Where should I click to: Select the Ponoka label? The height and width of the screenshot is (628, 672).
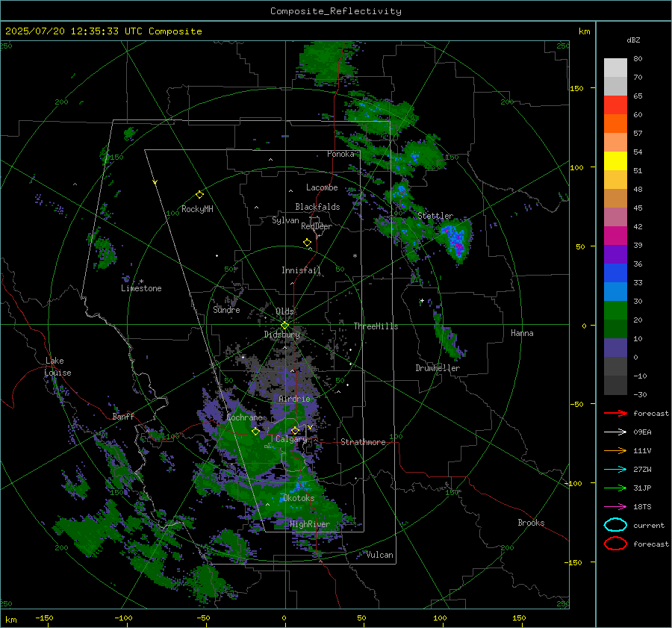pos(340,154)
